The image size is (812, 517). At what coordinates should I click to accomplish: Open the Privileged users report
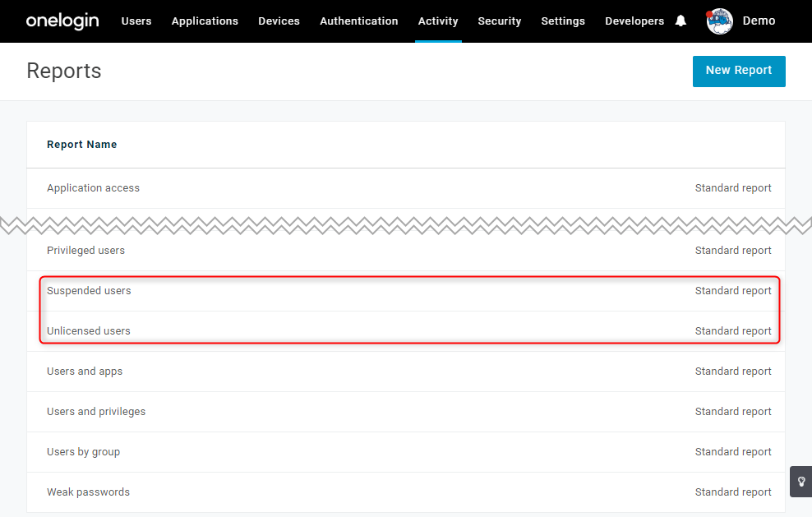click(x=406, y=251)
